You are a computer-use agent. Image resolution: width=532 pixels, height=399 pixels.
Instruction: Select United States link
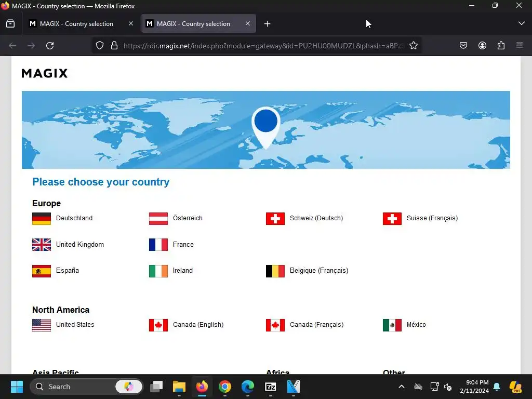75,324
